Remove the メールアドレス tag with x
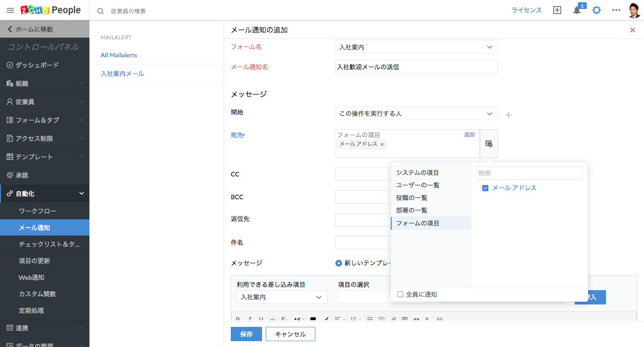Image resolution: width=644 pixels, height=347 pixels. pos(382,144)
